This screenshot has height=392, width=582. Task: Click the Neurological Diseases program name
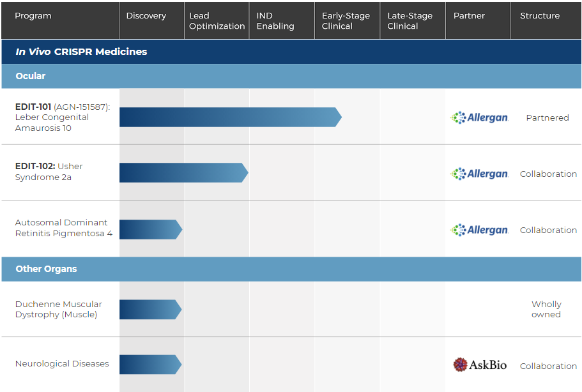[62, 363]
